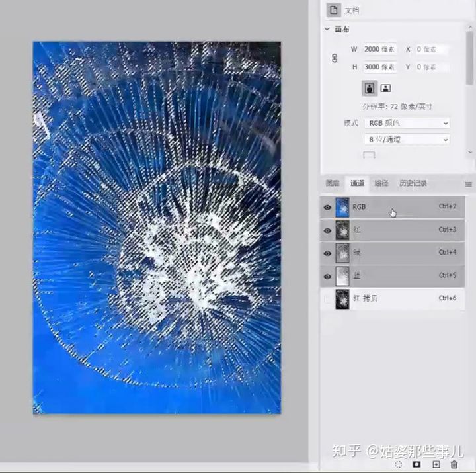Select portrait orientation icon
The height and width of the screenshot is (473, 476).
click(370, 89)
